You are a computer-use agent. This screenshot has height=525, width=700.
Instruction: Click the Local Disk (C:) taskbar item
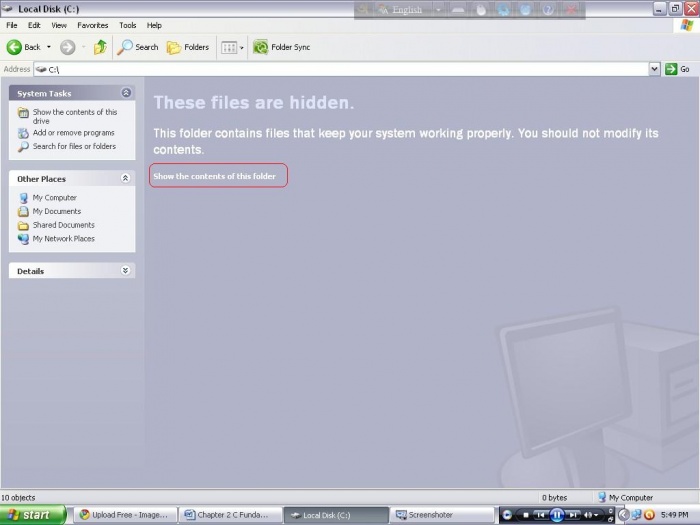tap(336, 515)
